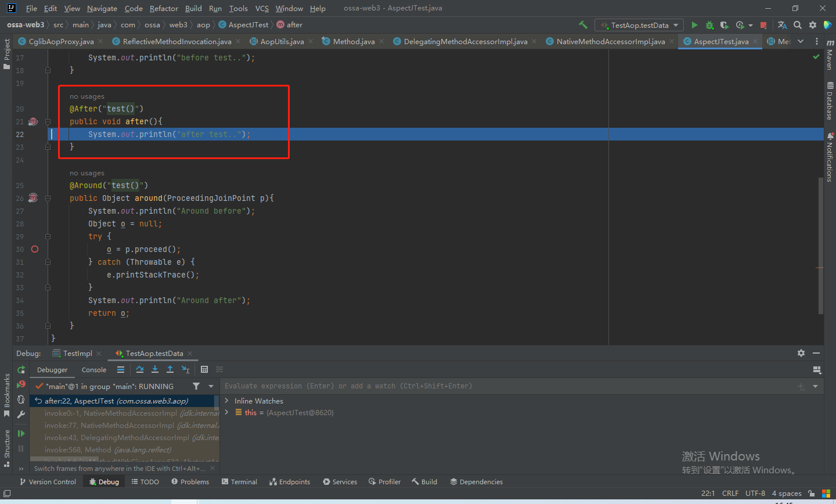836x504 pixels.
Task: Switch to the Console debug tab
Action: [x=94, y=370]
